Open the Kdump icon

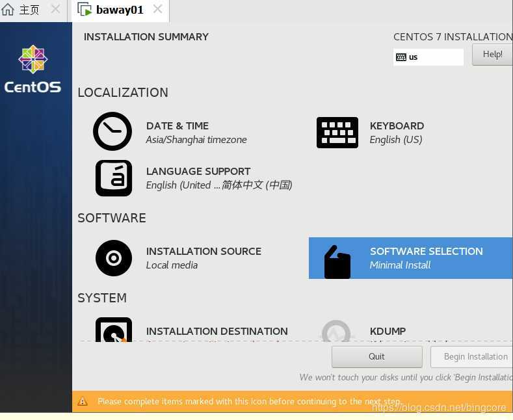(336, 331)
